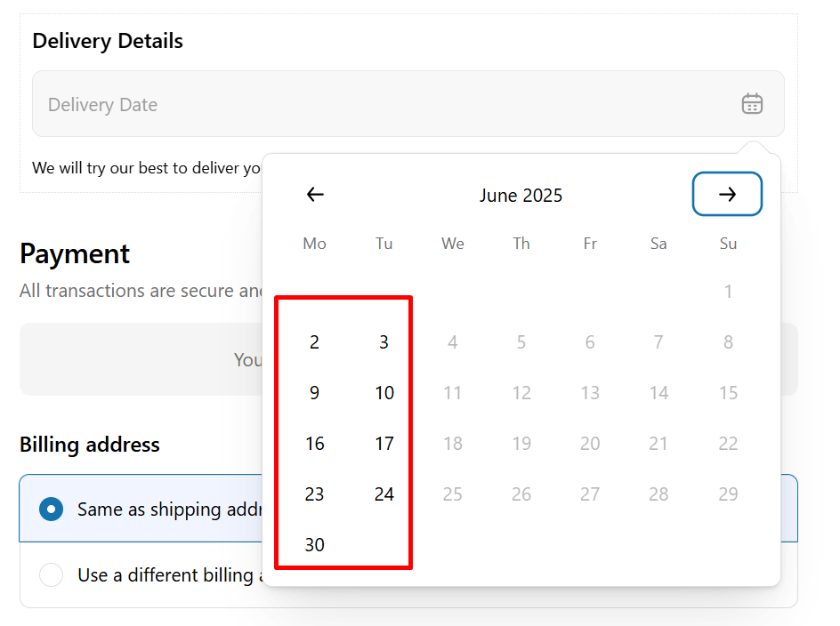Viewport: 840px width, 626px height.
Task: Select June 10 as delivery date
Action: [x=384, y=393]
